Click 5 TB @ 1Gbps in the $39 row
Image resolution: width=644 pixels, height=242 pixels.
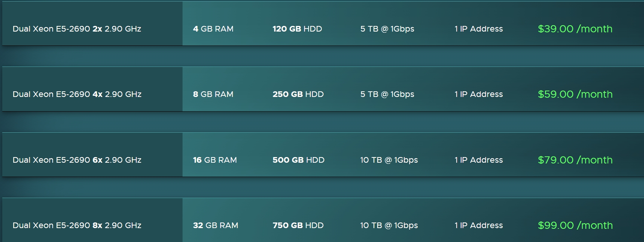click(387, 29)
